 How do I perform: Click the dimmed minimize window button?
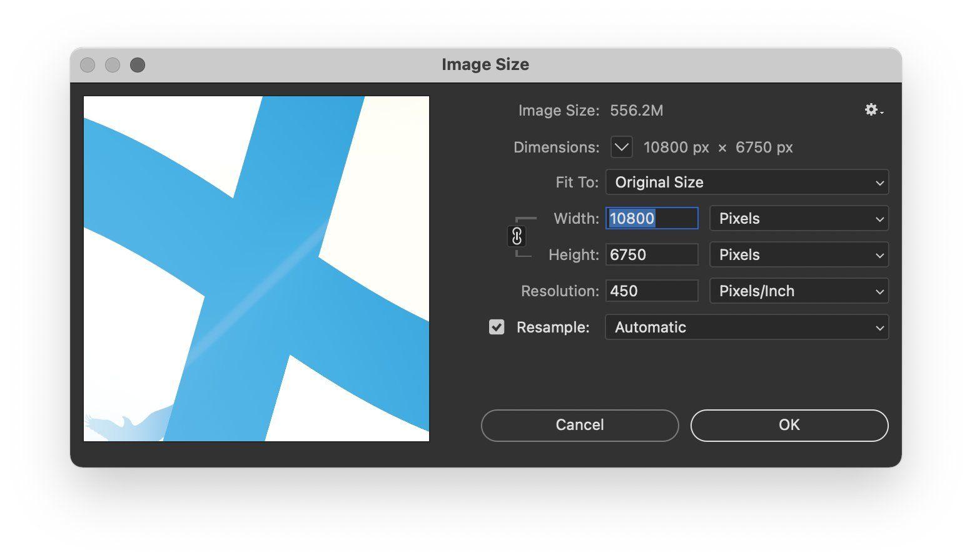coord(113,65)
